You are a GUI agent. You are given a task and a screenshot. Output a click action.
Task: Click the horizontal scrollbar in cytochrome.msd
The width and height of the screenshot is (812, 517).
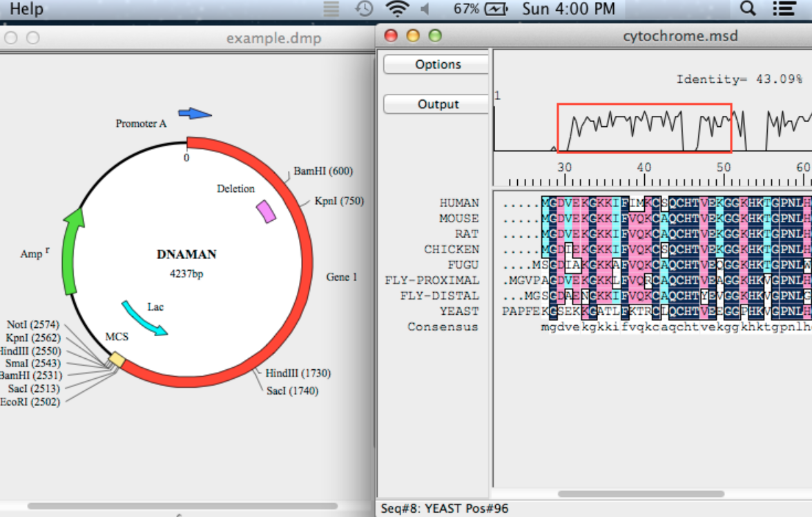click(x=641, y=494)
